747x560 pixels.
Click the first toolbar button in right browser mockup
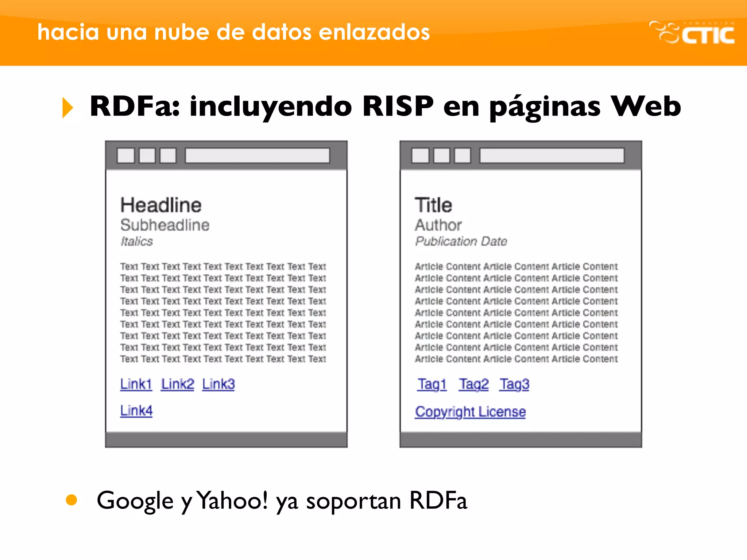click(x=420, y=155)
